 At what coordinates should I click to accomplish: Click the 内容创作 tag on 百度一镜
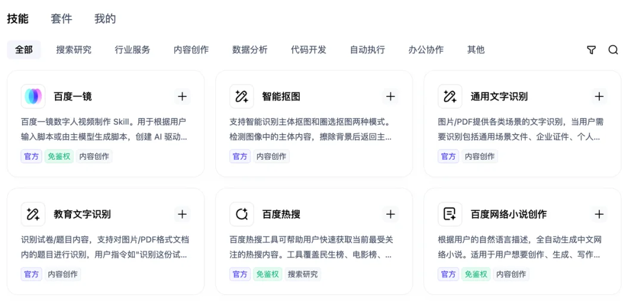pos(94,156)
